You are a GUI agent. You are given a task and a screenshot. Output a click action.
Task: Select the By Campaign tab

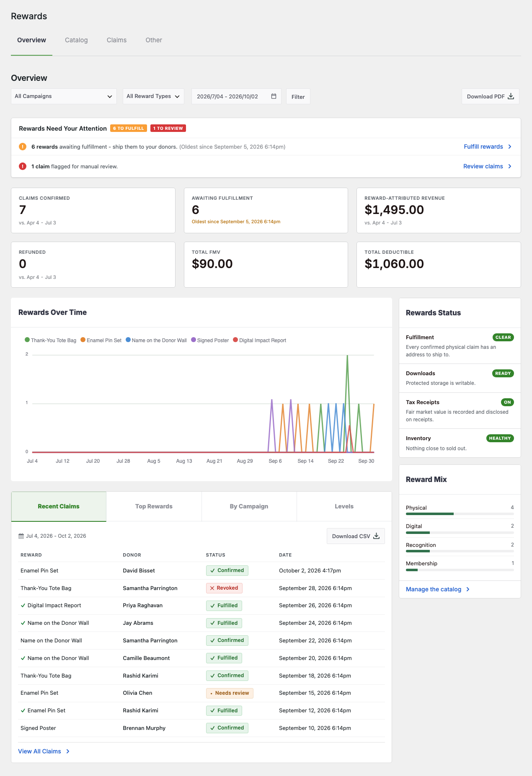(x=249, y=506)
